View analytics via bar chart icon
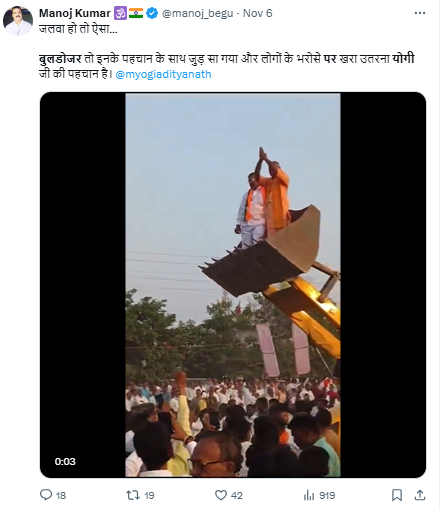 pyautogui.click(x=309, y=495)
